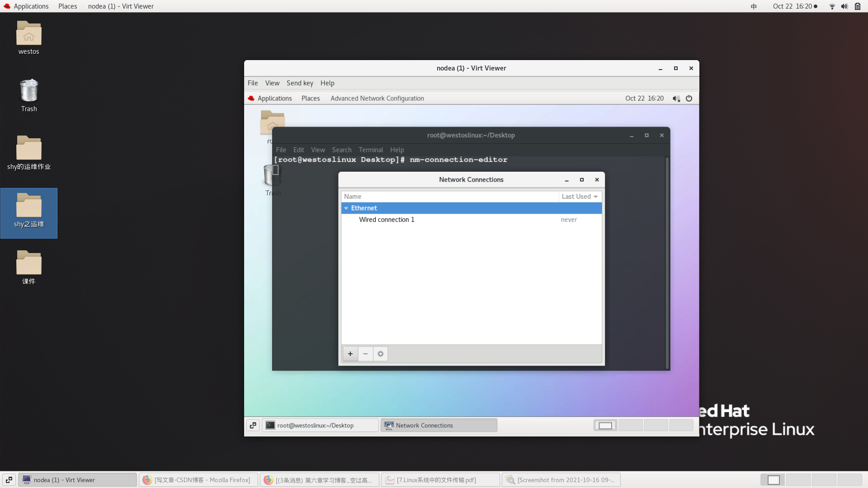Image resolution: width=868 pixels, height=488 pixels.
Task: Click host Wi-Fi network icon
Action: click(832, 6)
